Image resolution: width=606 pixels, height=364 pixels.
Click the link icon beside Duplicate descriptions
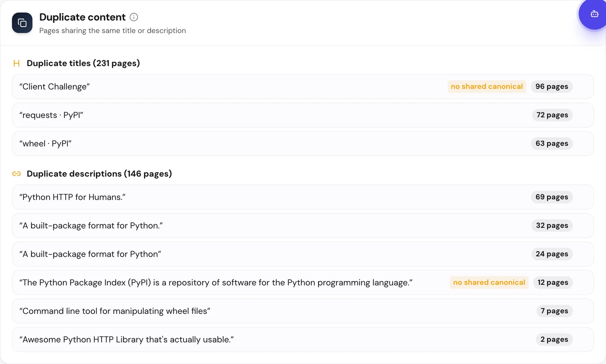[x=16, y=174]
